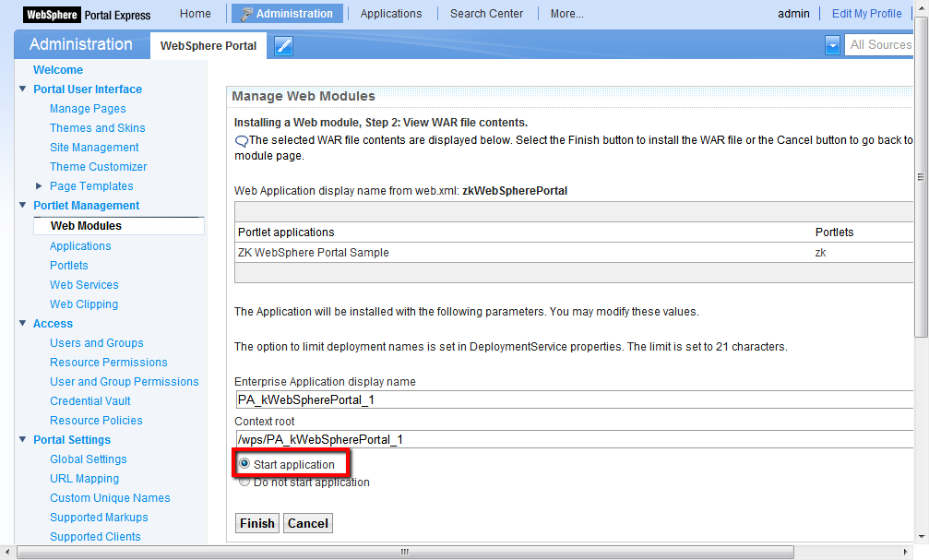The image size is (929, 560).
Task: Click the Administration wrench icon
Action: click(246, 14)
